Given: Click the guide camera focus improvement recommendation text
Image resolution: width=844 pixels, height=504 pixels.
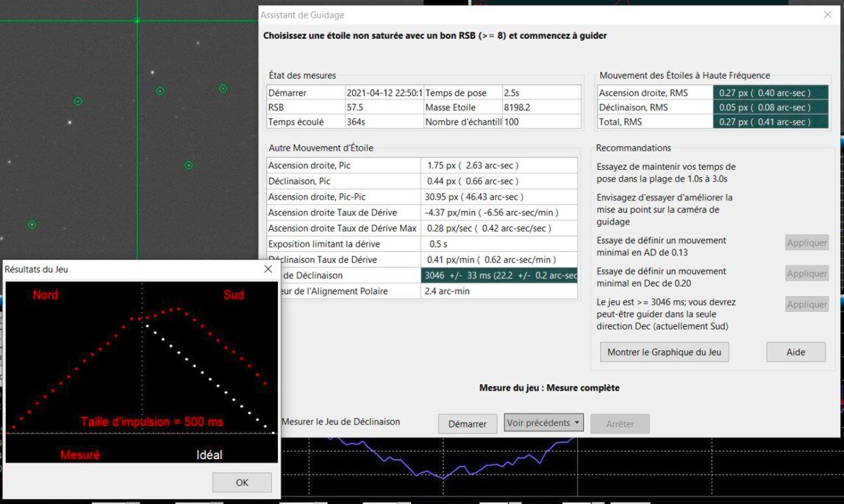Looking at the screenshot, I should [664, 209].
